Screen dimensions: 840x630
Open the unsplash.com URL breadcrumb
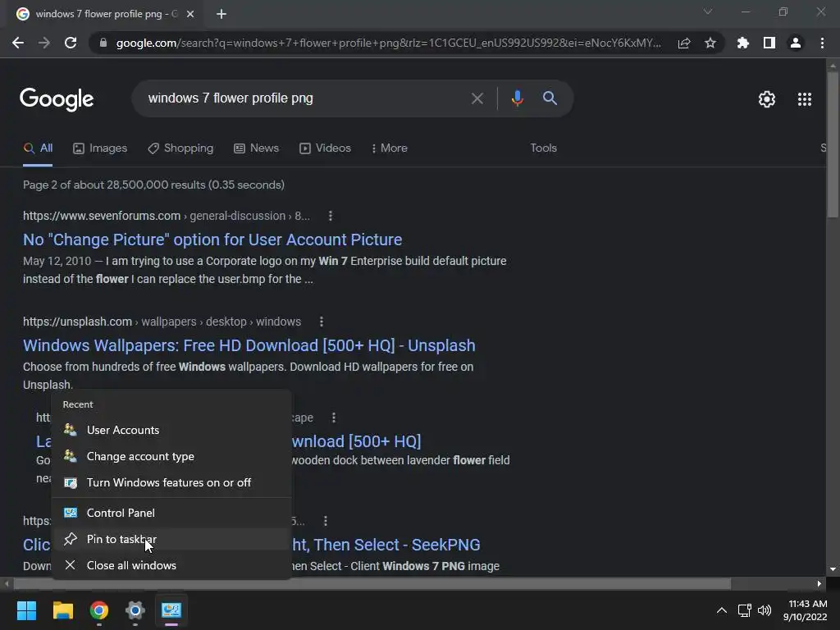162,322
